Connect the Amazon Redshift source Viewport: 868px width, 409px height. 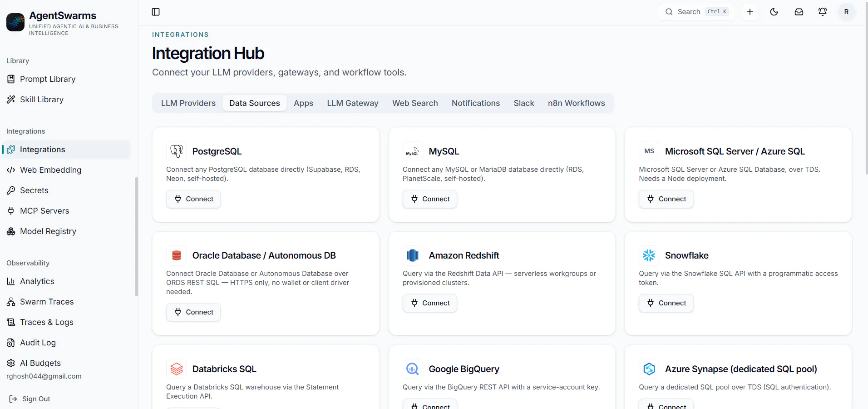coord(430,303)
